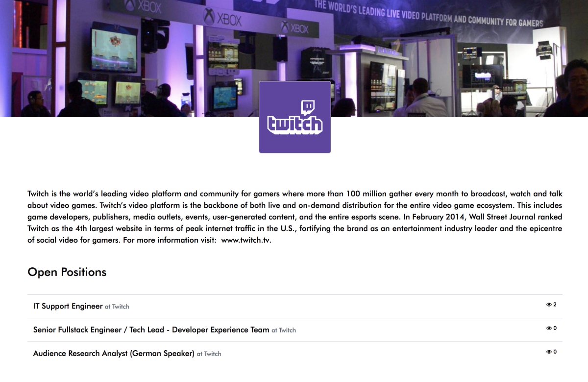Click the eye icon on IT Support Engineer row
Screen dimensions: 588x382
point(549,305)
